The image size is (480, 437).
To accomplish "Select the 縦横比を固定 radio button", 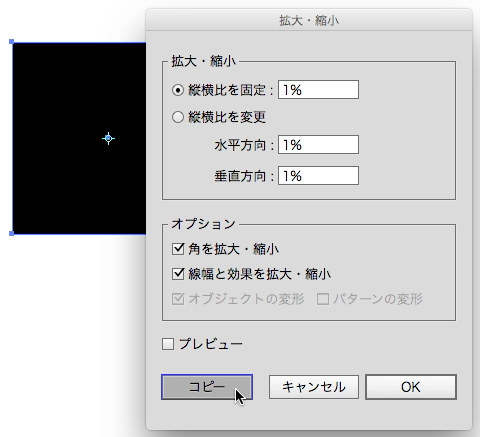I will tap(178, 90).
